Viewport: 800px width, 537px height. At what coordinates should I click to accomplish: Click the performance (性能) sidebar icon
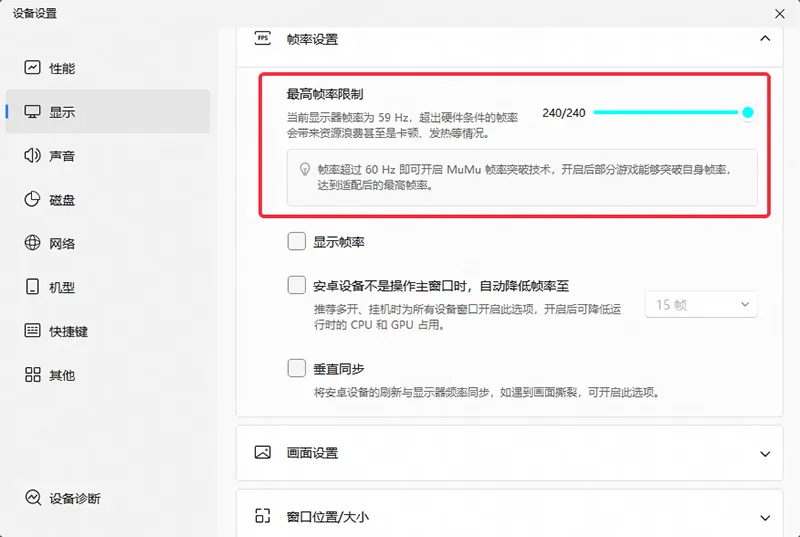[33, 68]
